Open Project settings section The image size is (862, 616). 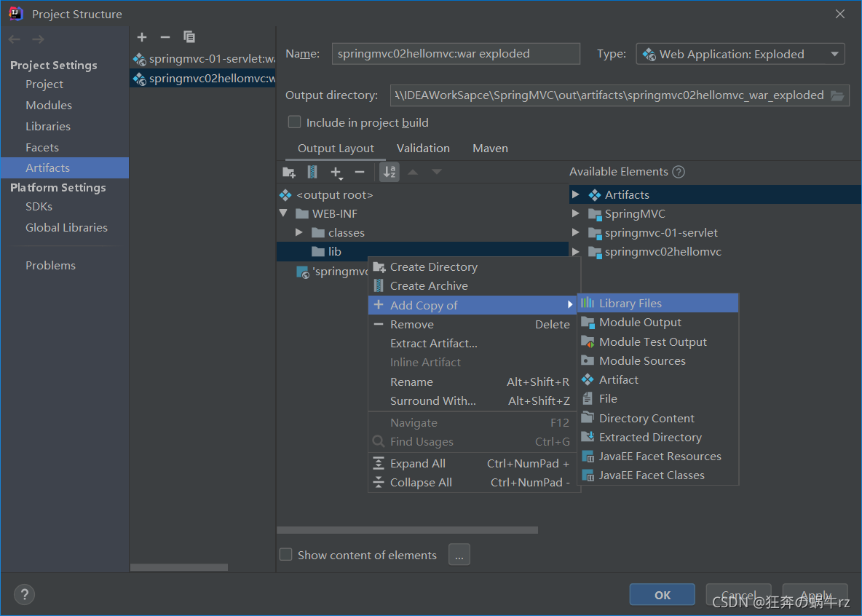click(44, 84)
